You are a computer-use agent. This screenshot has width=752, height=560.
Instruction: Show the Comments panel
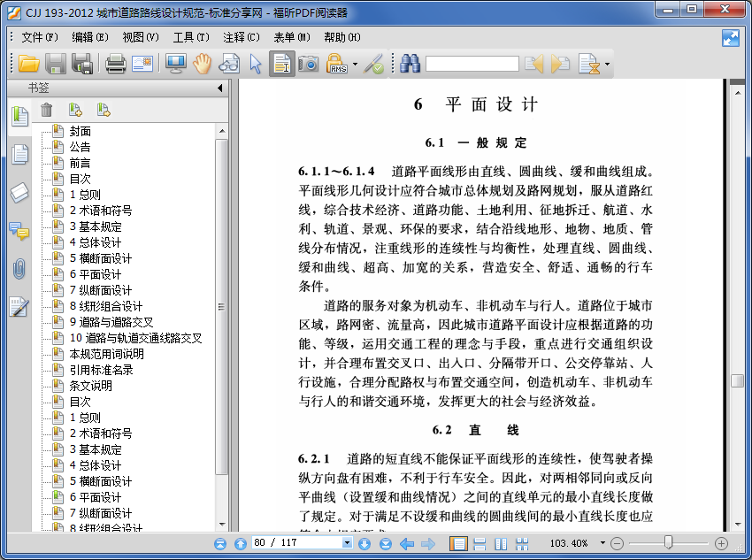(19, 231)
